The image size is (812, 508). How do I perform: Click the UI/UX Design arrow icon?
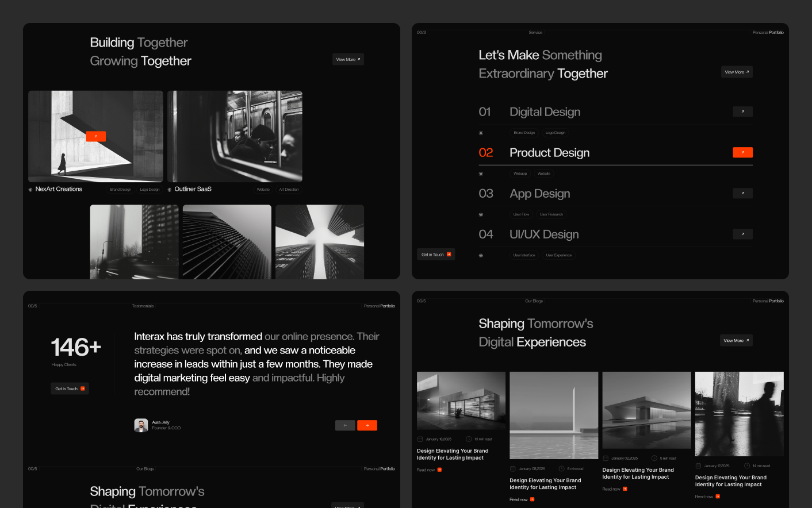tap(742, 234)
